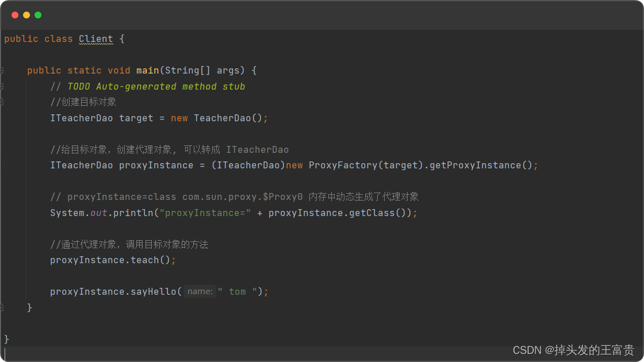The width and height of the screenshot is (644, 362).
Task: Click the (ITeacherDao) cast expression
Action: click(x=248, y=165)
